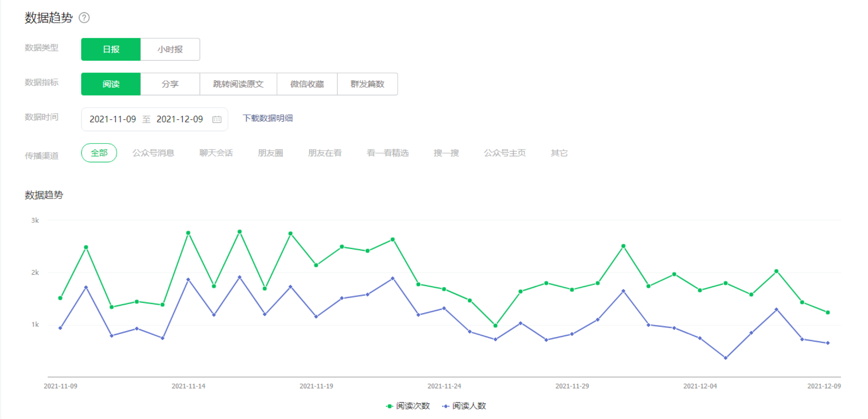The height and width of the screenshot is (419, 868).
Task: Toggle the 阅读人数 legend series
Action: [x=464, y=406]
